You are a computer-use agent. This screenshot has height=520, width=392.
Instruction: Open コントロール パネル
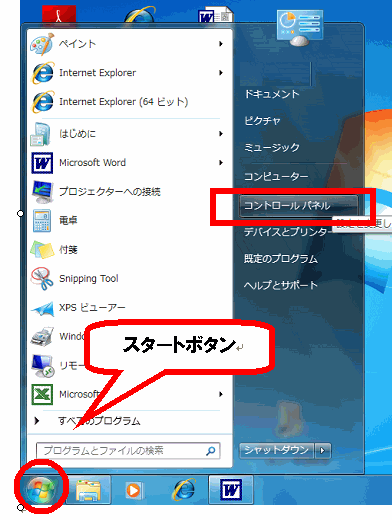pyautogui.click(x=298, y=206)
